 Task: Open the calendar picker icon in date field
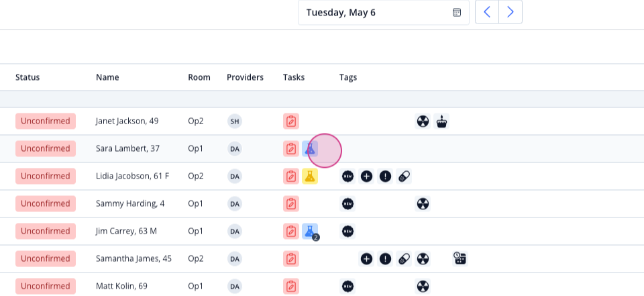pyautogui.click(x=457, y=12)
